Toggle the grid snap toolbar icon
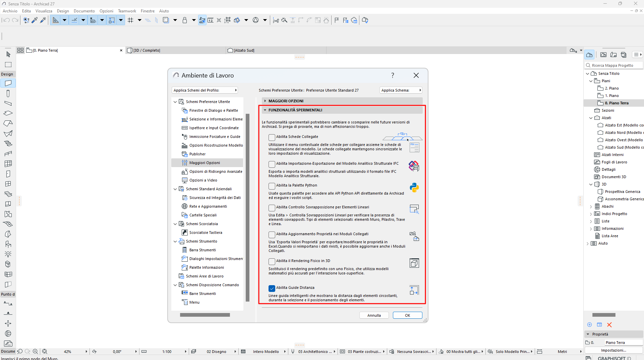The image size is (644, 360). 130,20
